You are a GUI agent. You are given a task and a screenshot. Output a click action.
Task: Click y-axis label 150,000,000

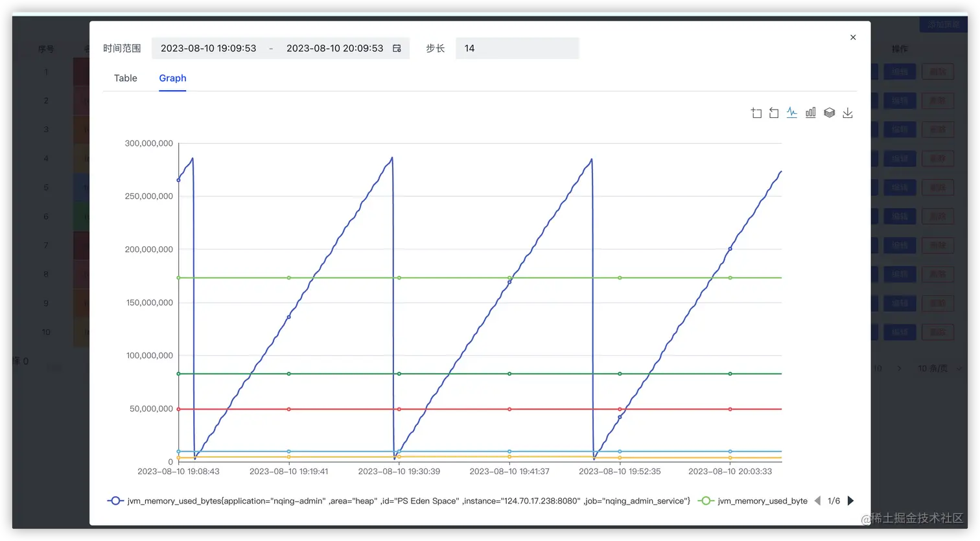click(x=149, y=303)
